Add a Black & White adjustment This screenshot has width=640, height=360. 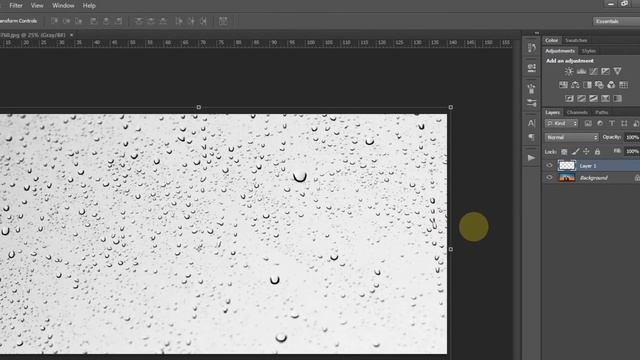(x=587, y=85)
